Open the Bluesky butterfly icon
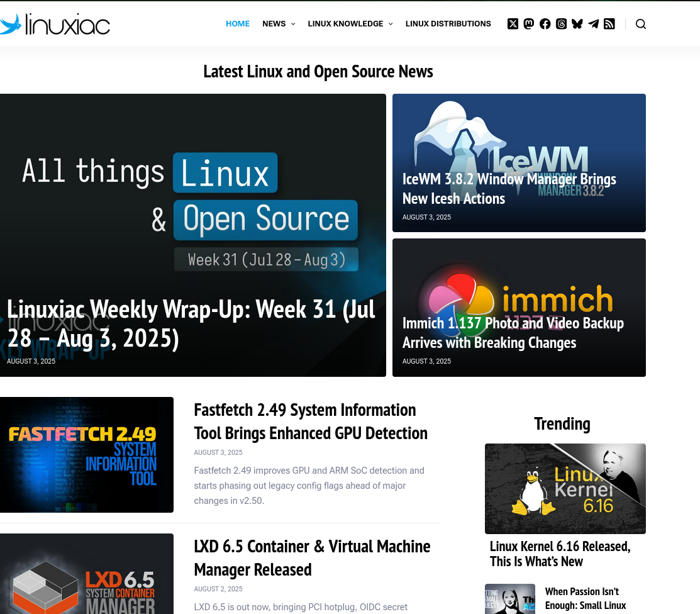Viewport: 700px width, 614px height. (x=577, y=24)
